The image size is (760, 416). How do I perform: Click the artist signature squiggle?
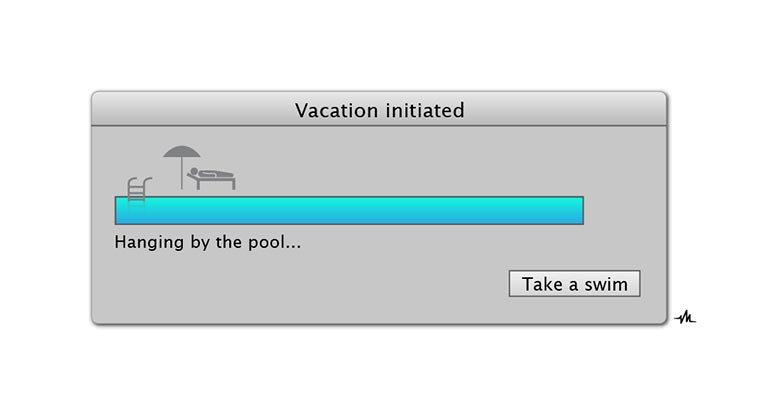pos(685,318)
